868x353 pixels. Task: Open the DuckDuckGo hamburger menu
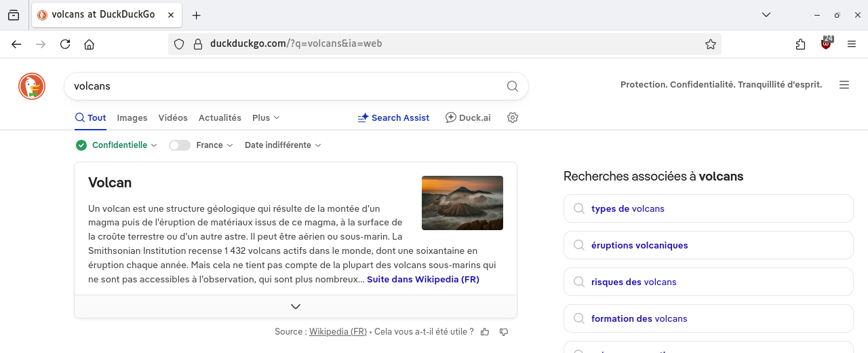(x=844, y=85)
